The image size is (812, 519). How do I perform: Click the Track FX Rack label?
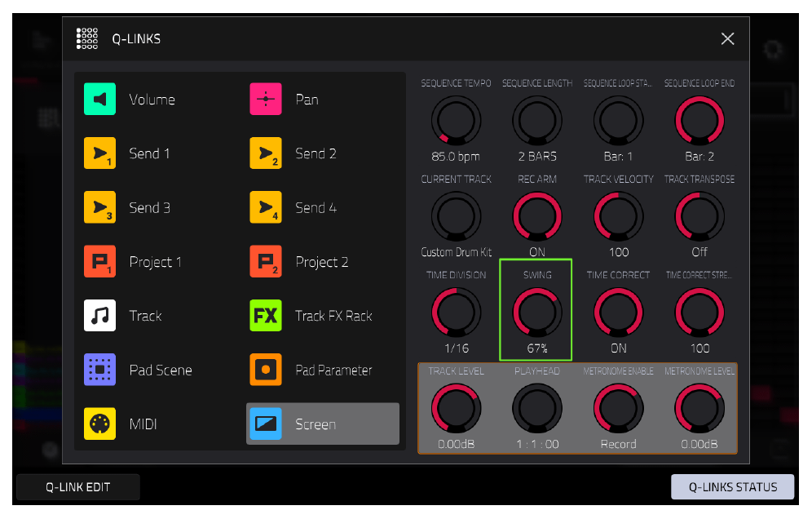[x=333, y=316]
